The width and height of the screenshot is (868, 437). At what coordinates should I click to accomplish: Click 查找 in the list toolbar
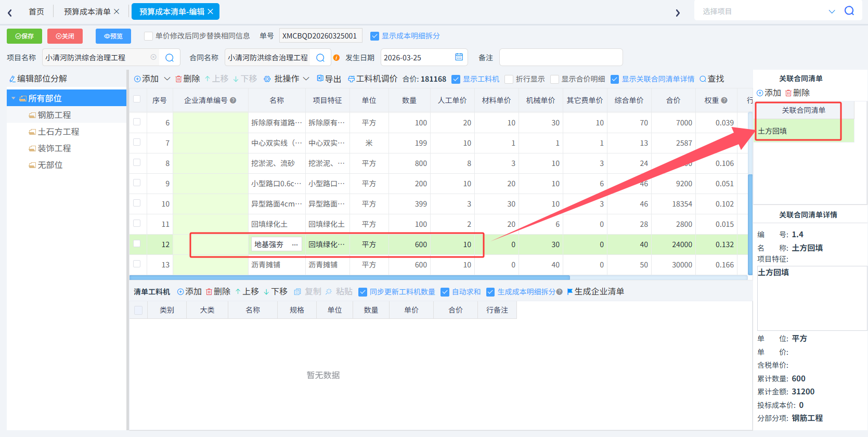pyautogui.click(x=712, y=79)
